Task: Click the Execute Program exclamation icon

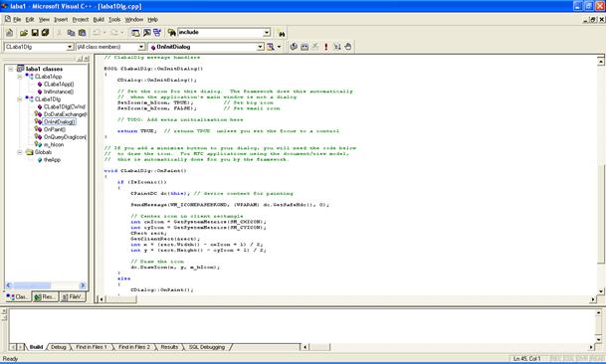Action: click(326, 47)
